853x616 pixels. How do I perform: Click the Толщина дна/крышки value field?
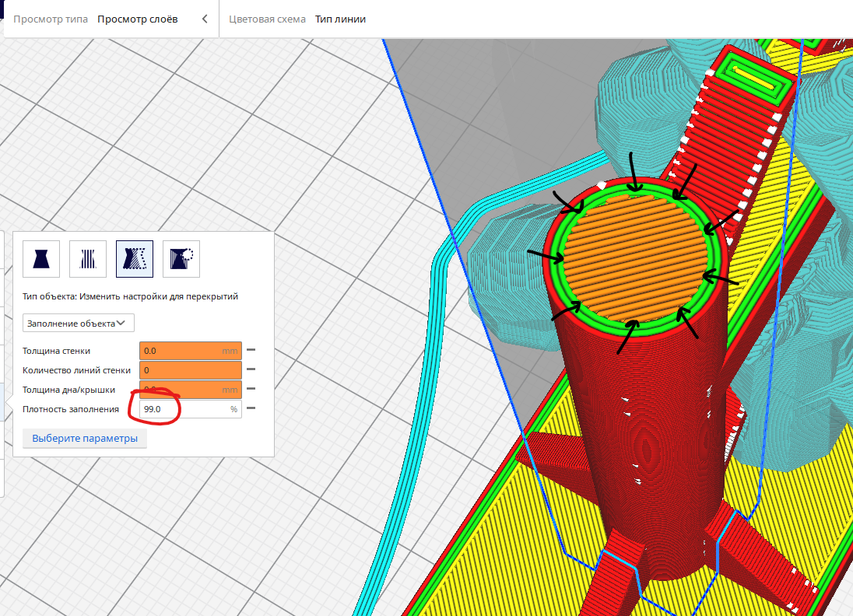point(190,390)
